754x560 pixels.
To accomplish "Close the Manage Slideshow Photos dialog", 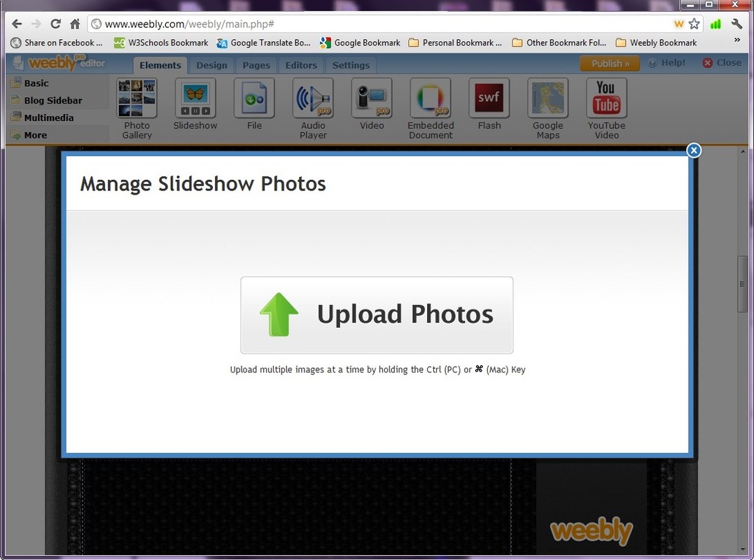I will pyautogui.click(x=693, y=150).
